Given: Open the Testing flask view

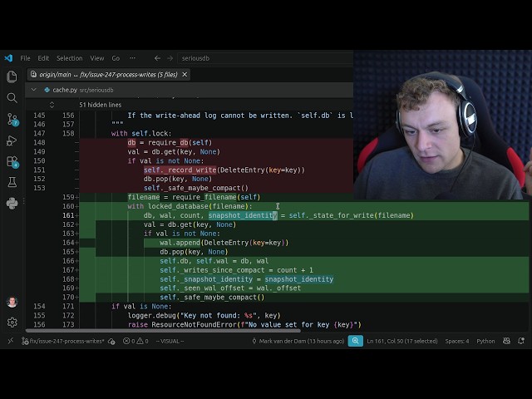Looking at the screenshot, I should tap(12, 182).
